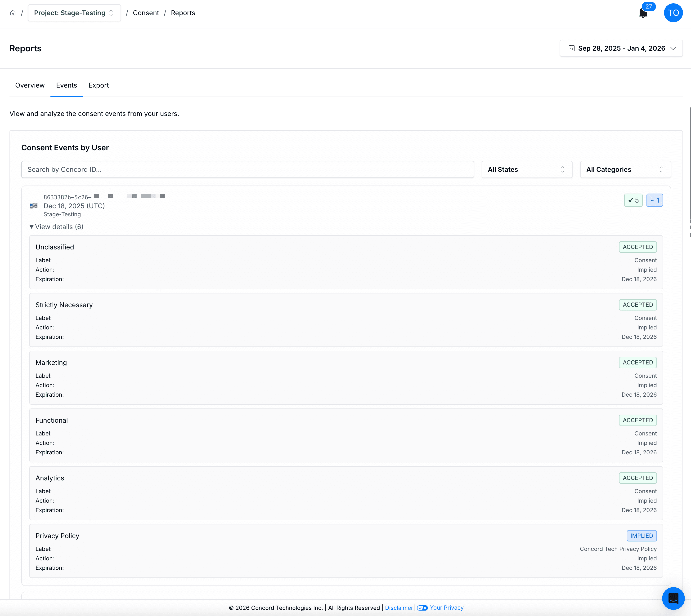The height and width of the screenshot is (616, 691).
Task: Click the implied count badge showing 1
Action: point(655,200)
